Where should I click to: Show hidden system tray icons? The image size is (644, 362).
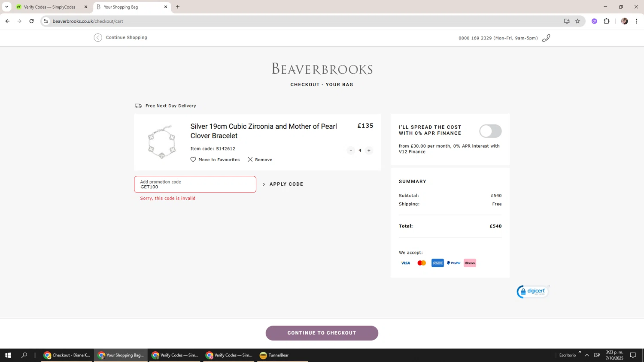(x=587, y=355)
